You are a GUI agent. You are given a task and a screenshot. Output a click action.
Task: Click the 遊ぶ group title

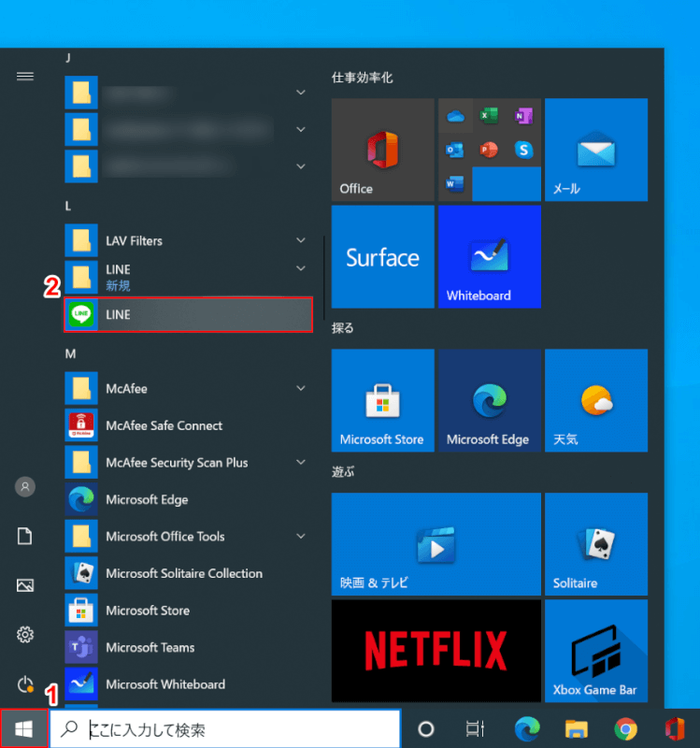coord(343,472)
